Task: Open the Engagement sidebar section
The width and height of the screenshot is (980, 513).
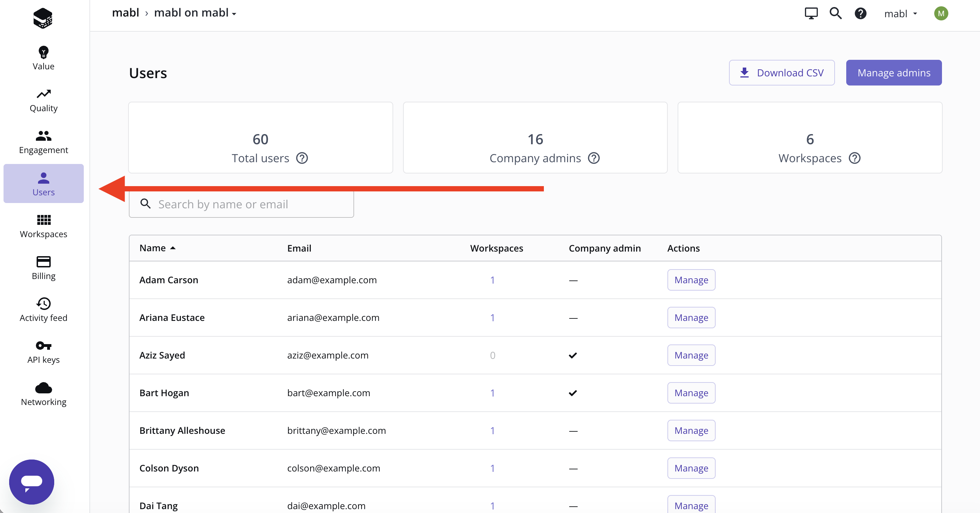Action: [43, 142]
